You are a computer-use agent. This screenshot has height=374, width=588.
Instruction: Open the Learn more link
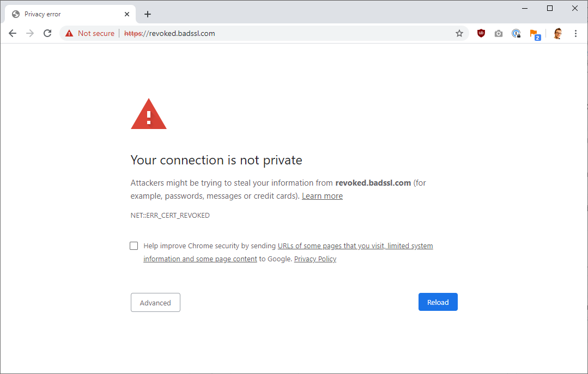pyautogui.click(x=322, y=196)
